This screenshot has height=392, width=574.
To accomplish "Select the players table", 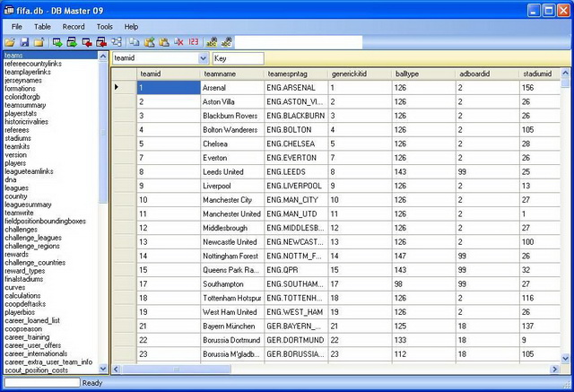I will 15,163.
